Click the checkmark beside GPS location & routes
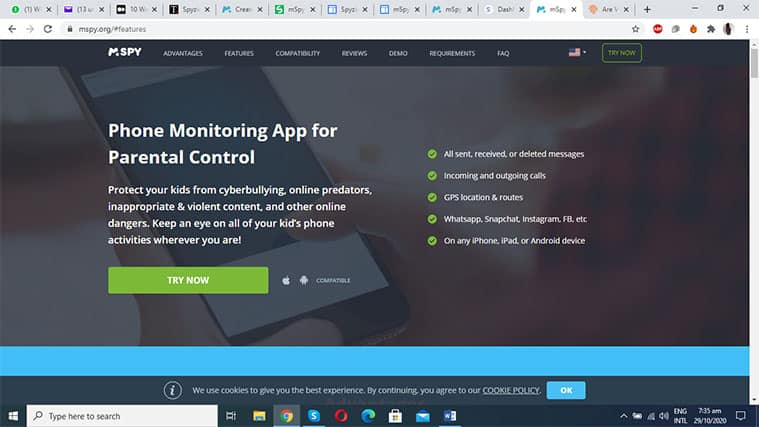The width and height of the screenshot is (759, 427). [432, 197]
